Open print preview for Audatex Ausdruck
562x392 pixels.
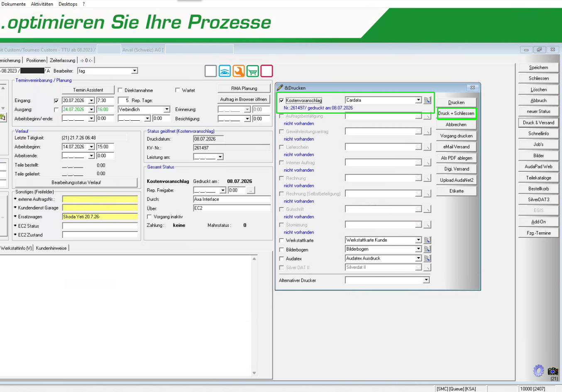coord(427,258)
